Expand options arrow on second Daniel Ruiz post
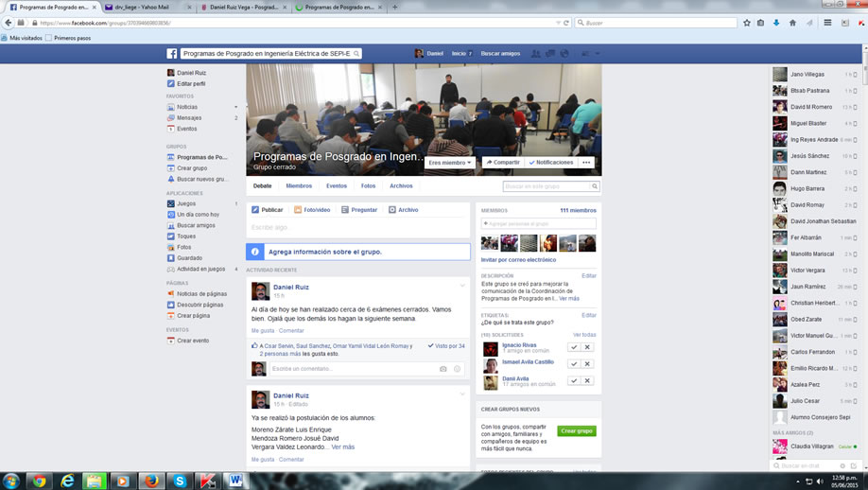Image resolution: width=868 pixels, height=490 pixels. pyautogui.click(x=462, y=394)
